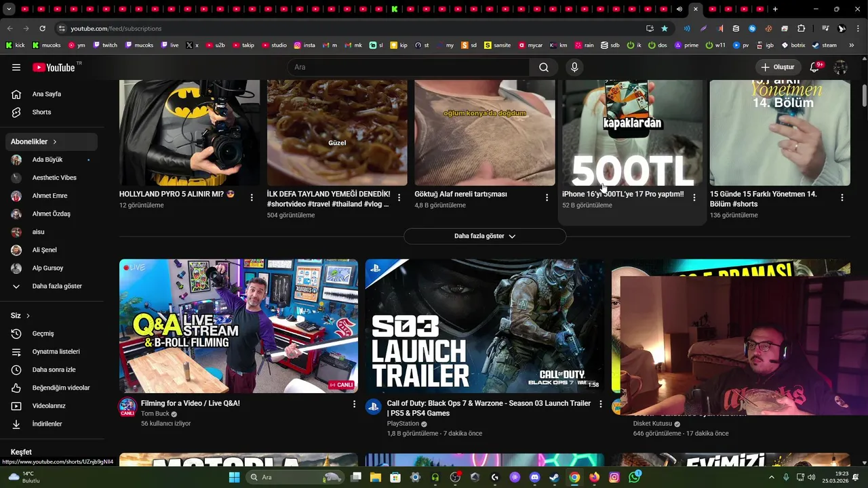Open the Shorts sidebar icon

point(16,112)
